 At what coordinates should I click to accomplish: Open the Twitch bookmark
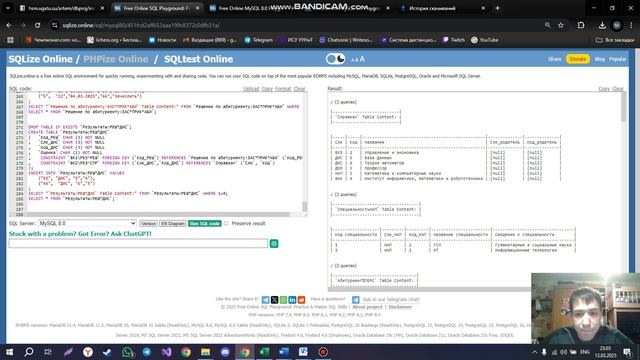454,40
